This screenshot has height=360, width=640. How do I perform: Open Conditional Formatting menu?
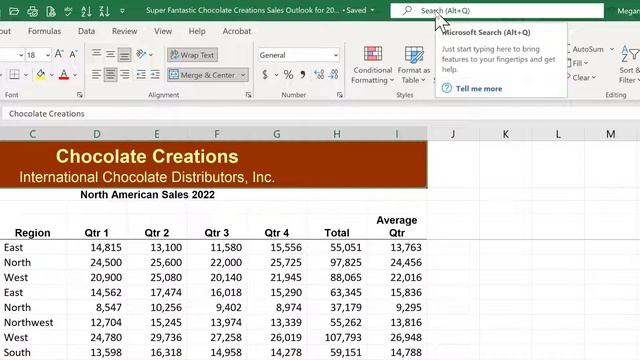click(372, 65)
